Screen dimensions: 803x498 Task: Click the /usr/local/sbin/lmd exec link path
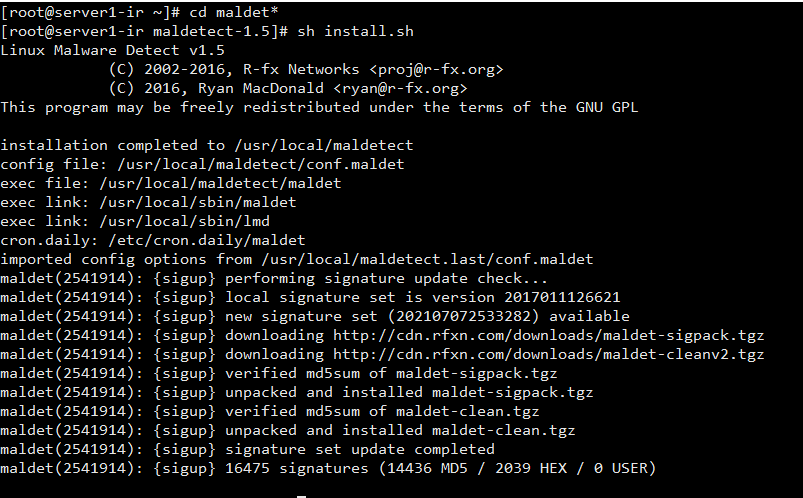(x=185, y=221)
